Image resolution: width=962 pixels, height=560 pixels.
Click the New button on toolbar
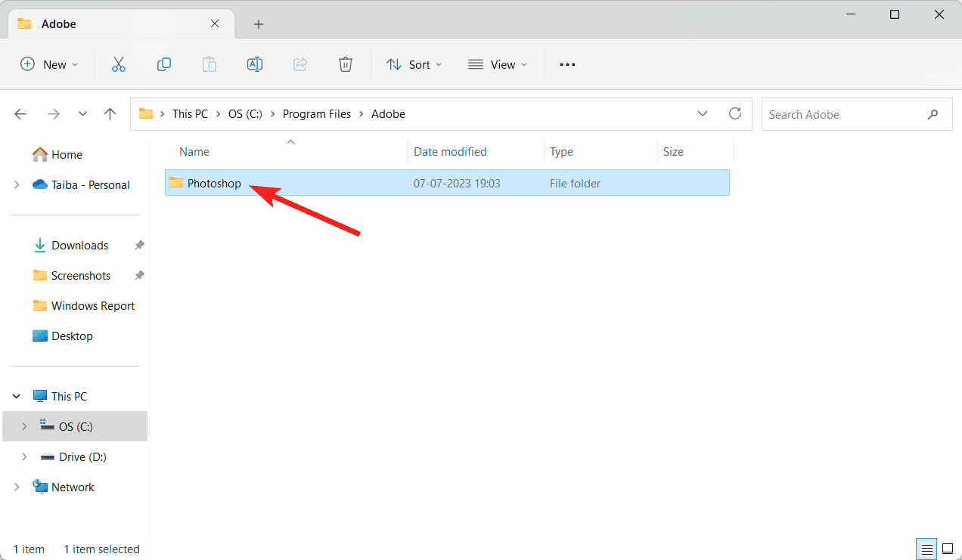(48, 64)
